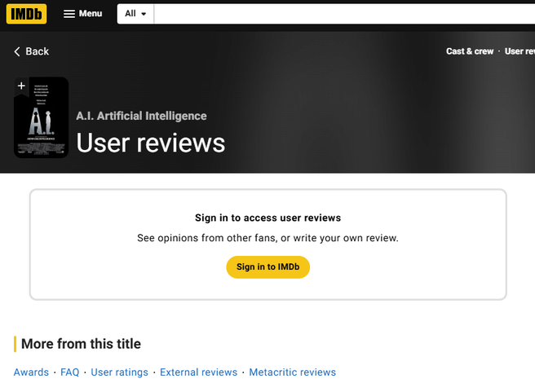This screenshot has height=392, width=535.
Task: Open the All search category dropdown
Action: click(x=135, y=14)
